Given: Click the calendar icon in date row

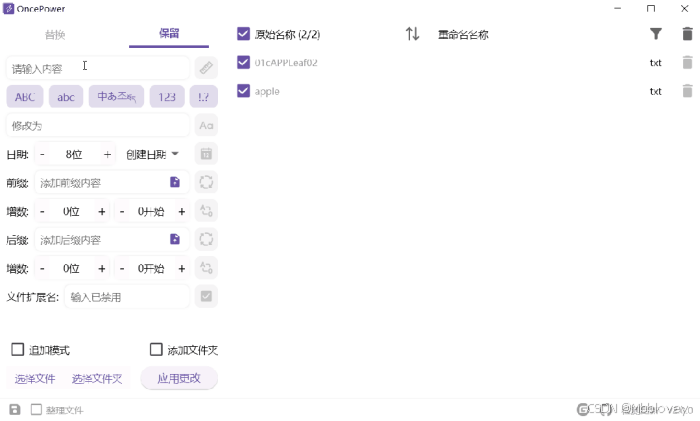Looking at the screenshot, I should tap(206, 154).
